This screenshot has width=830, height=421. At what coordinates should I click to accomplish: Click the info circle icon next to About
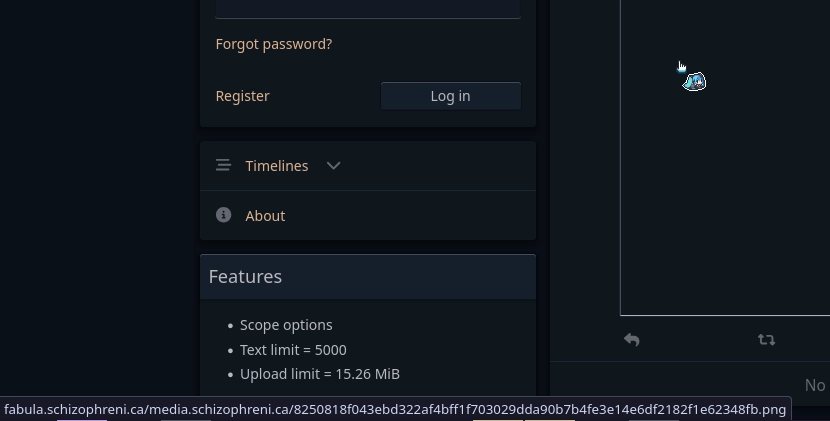[x=223, y=215]
